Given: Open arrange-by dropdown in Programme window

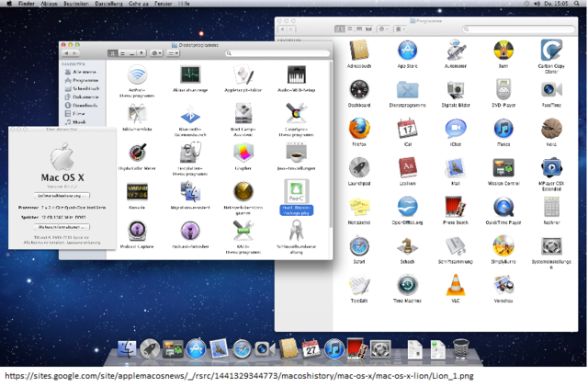Looking at the screenshot, I should click(400, 28).
